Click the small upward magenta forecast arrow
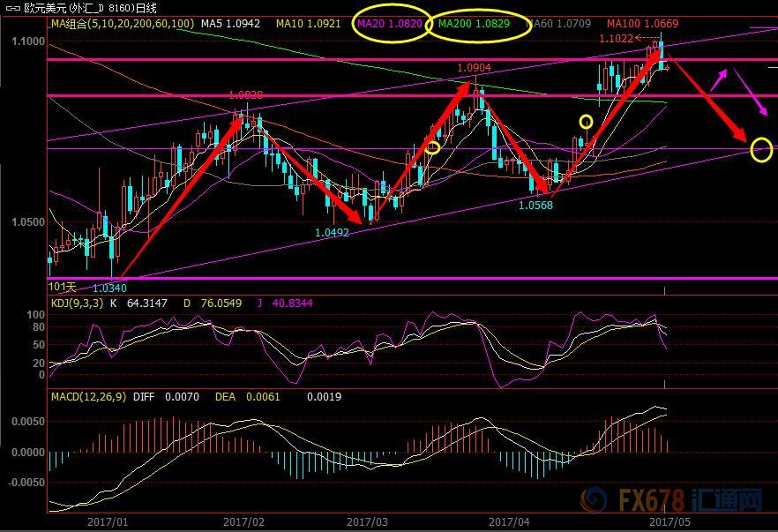This screenshot has height=532, width=778. [x=719, y=79]
